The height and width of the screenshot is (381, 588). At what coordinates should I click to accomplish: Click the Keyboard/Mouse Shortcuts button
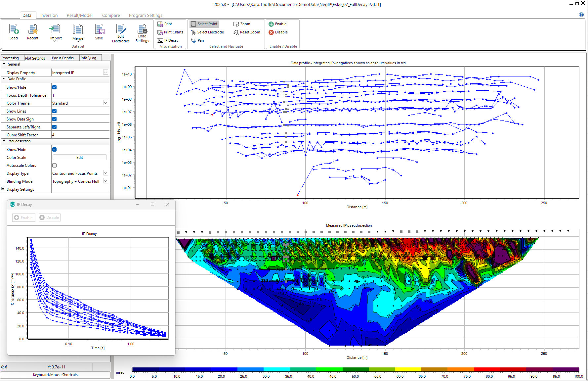click(x=55, y=375)
